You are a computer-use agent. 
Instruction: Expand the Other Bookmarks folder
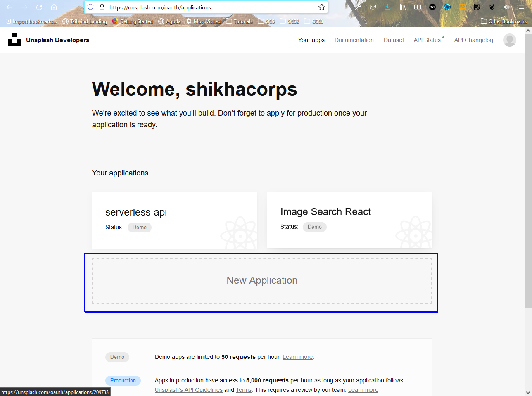[503, 21]
